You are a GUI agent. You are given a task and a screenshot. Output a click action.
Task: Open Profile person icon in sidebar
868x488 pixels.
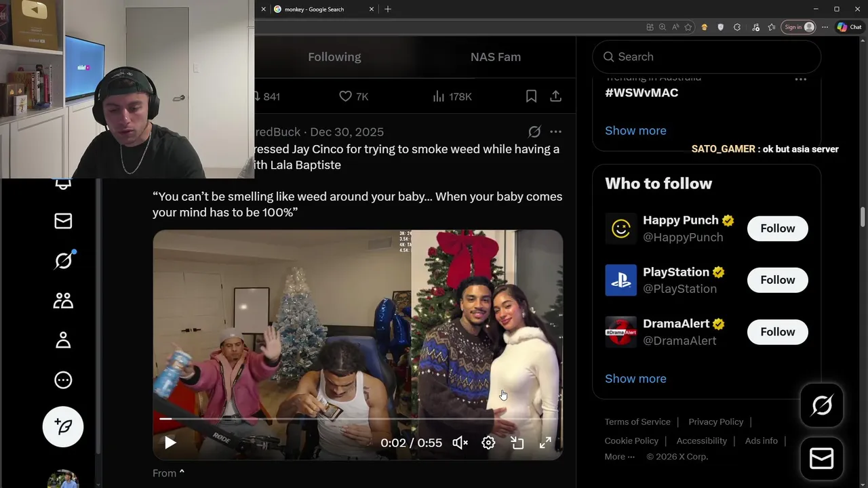63,340
